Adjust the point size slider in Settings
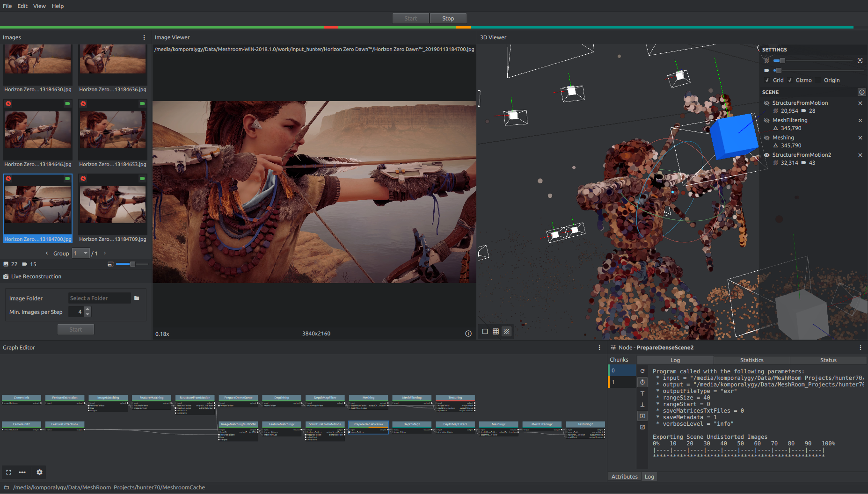The height and width of the screenshot is (494, 868). click(782, 60)
